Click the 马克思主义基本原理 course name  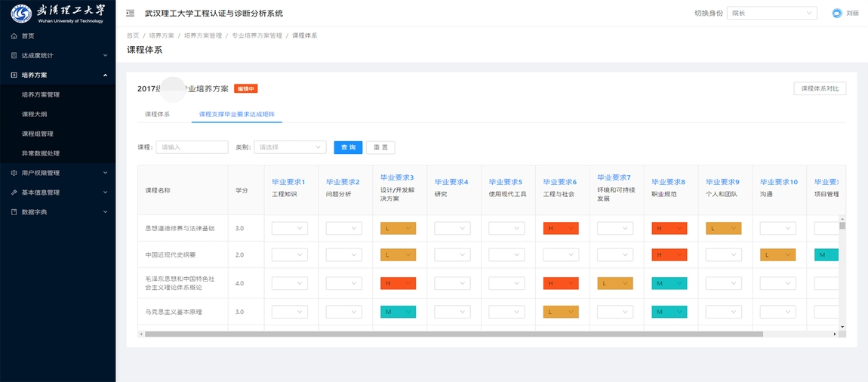click(x=174, y=313)
